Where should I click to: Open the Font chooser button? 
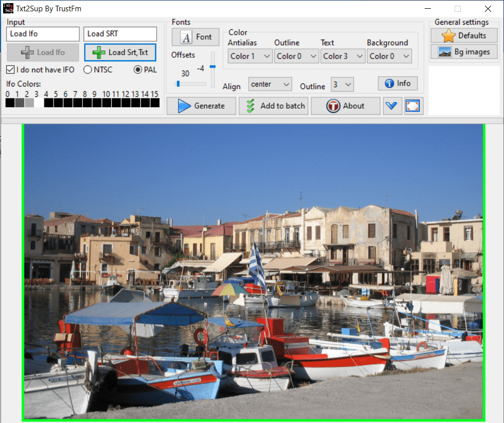pyautogui.click(x=195, y=37)
